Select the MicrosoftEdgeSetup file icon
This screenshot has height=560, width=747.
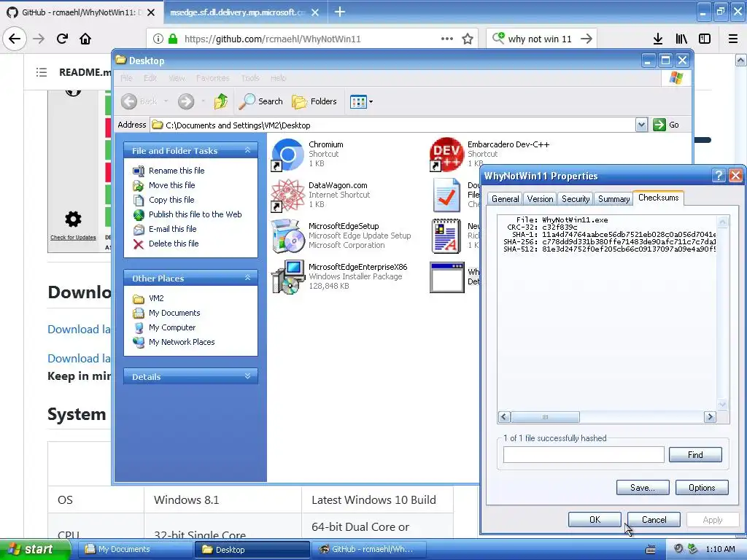(287, 236)
